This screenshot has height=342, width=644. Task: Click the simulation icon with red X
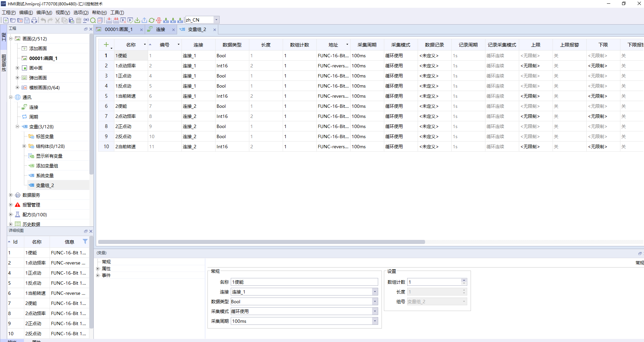tap(123, 20)
